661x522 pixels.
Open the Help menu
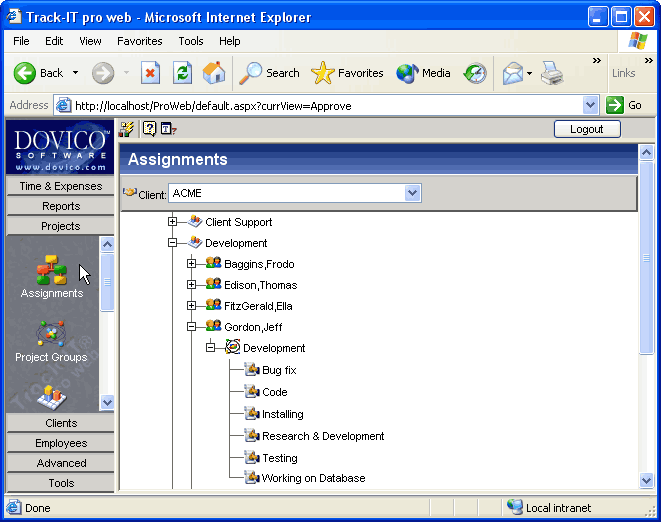[x=229, y=41]
